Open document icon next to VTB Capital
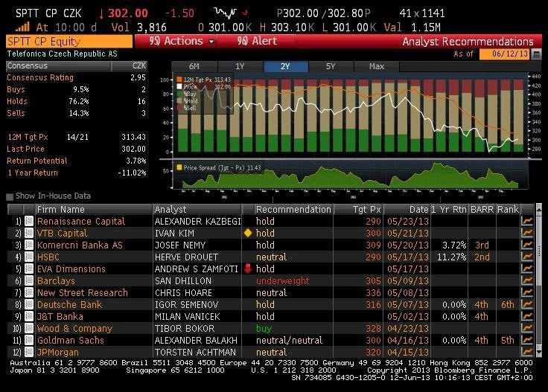Image resolution: width=548 pixels, height=392 pixels. pos(29,233)
